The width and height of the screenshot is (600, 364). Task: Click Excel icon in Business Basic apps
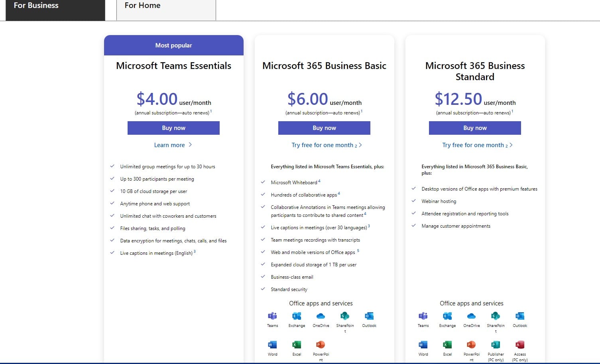coord(297,344)
